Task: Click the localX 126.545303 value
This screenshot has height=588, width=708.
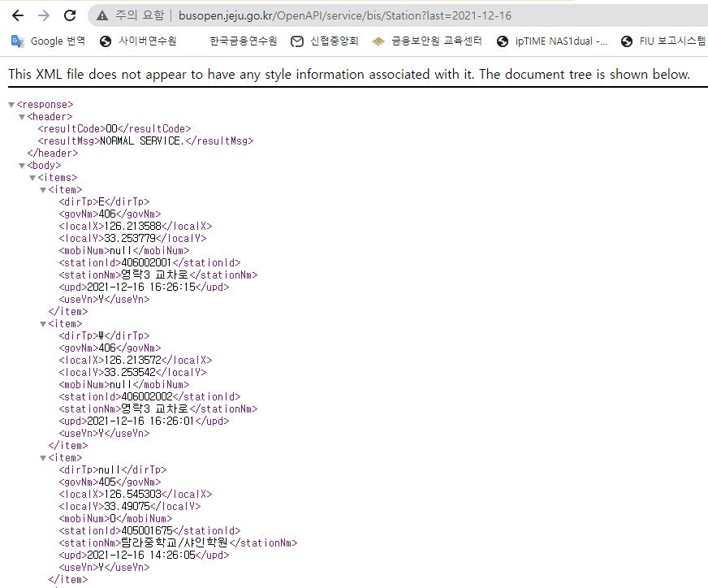Action: (133, 495)
